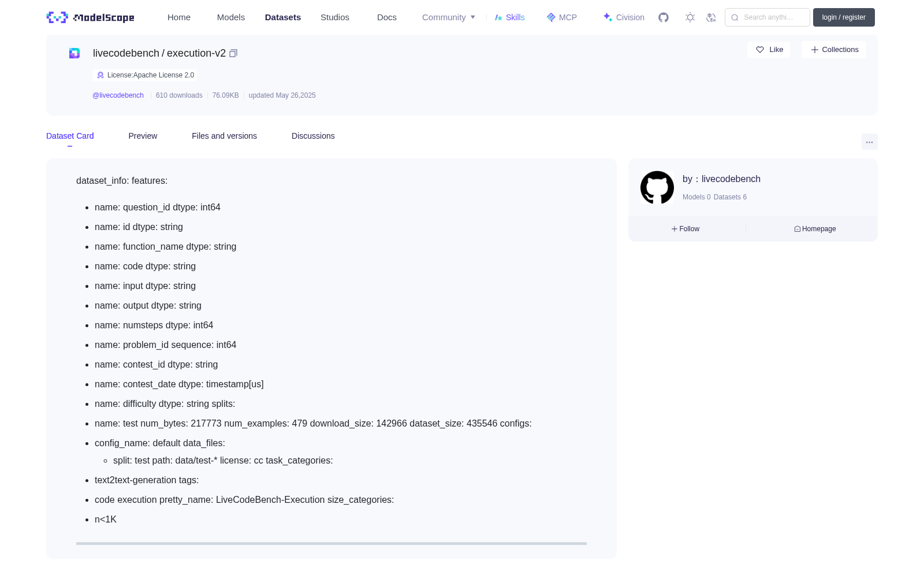Click the 'name: test num_bytes: 217773' row
924x578 pixels.
[313, 424]
